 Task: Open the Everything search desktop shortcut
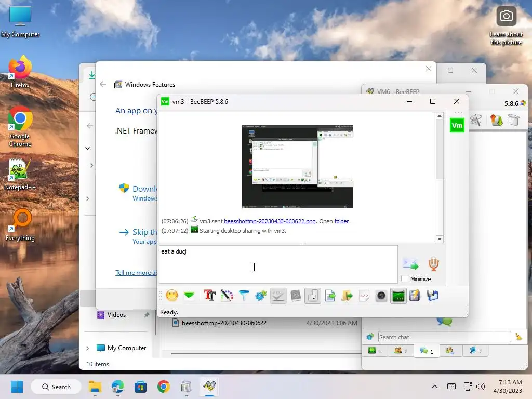20,225
